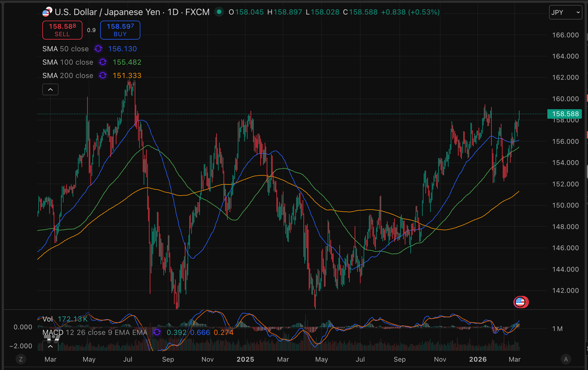Screen dimensions: 588x370
Task: Click the Sep label before 2025
Action: pos(168,359)
